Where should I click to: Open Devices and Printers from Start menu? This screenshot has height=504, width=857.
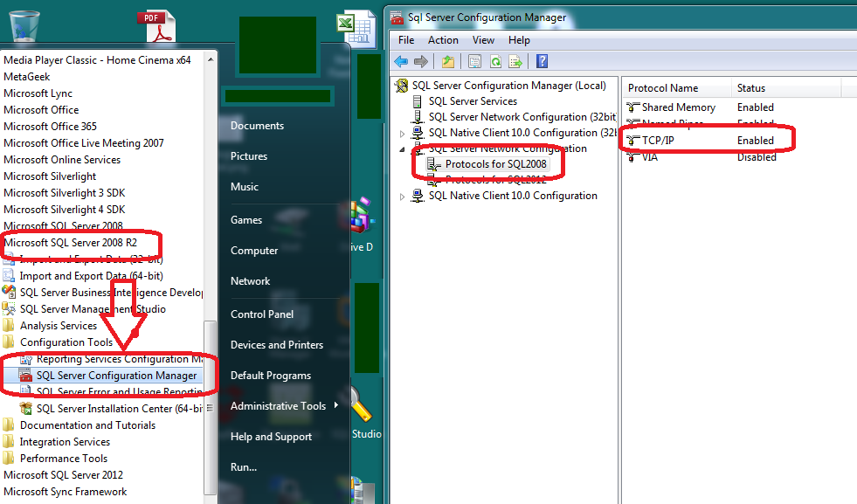click(x=277, y=345)
